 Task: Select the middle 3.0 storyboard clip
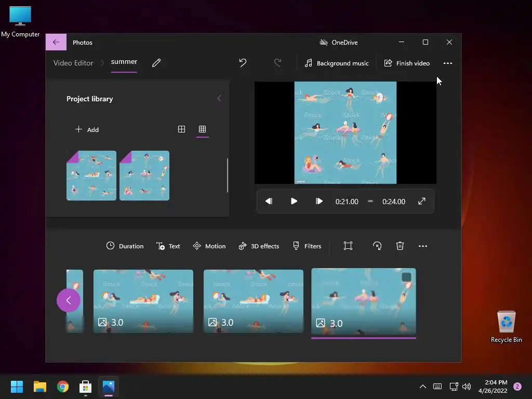click(254, 301)
